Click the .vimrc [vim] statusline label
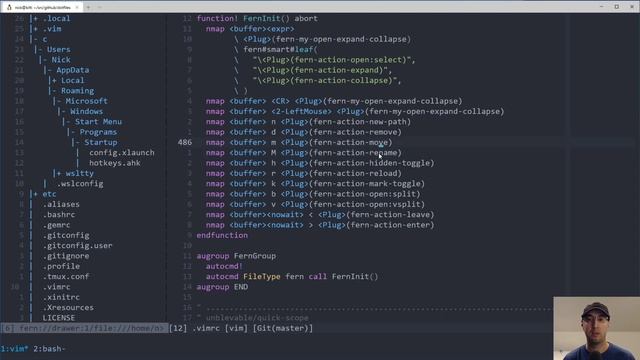The width and height of the screenshot is (640, 360). pos(220,328)
